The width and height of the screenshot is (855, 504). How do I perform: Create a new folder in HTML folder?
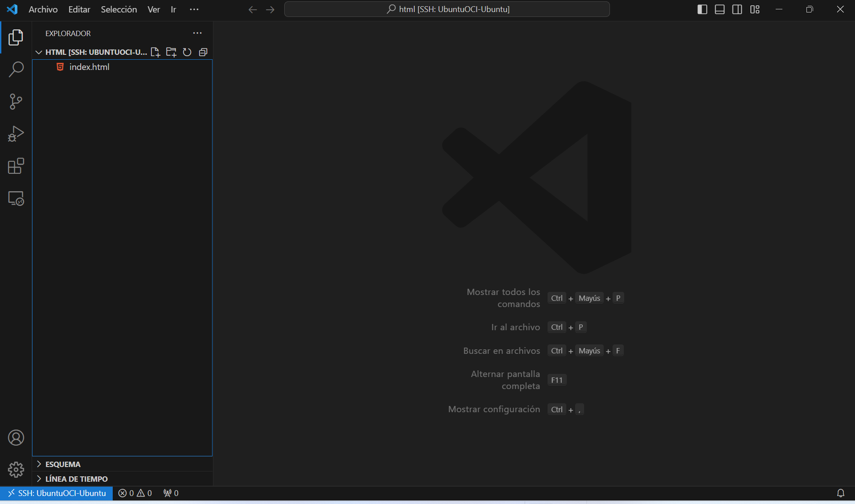pos(171,52)
